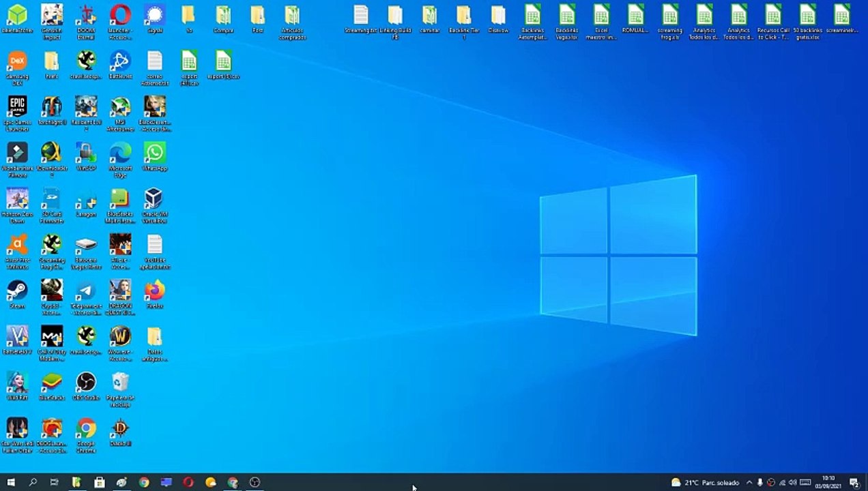Open the Microsoft Edge desktop shortcut

point(120,160)
